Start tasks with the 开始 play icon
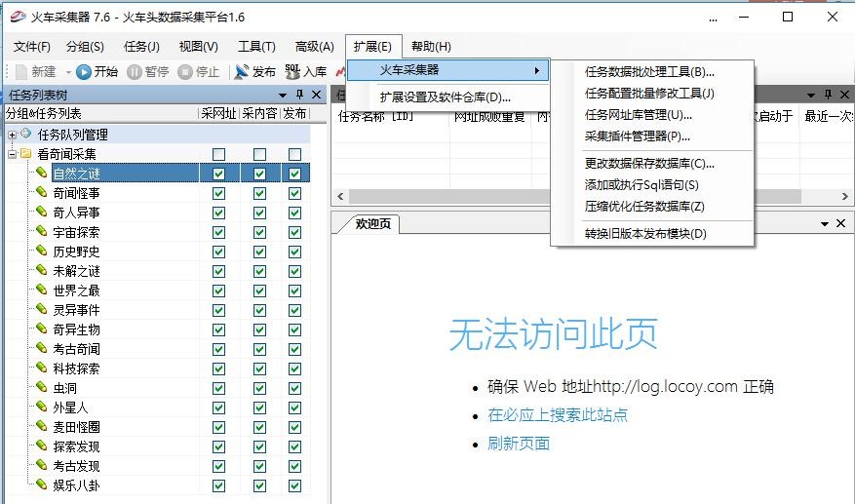This screenshot has width=855, height=504. [84, 72]
